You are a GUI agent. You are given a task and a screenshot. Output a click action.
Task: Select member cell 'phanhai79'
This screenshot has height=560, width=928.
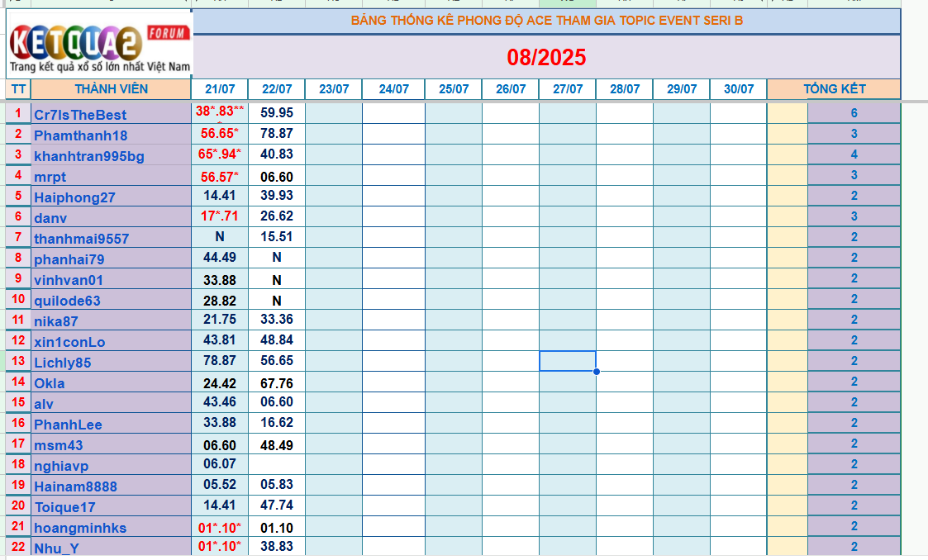click(x=112, y=259)
